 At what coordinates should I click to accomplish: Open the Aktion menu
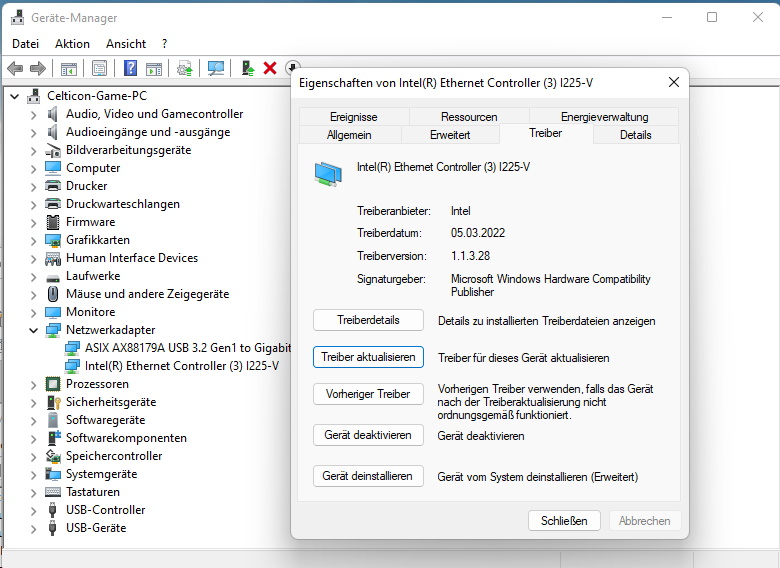coord(73,44)
